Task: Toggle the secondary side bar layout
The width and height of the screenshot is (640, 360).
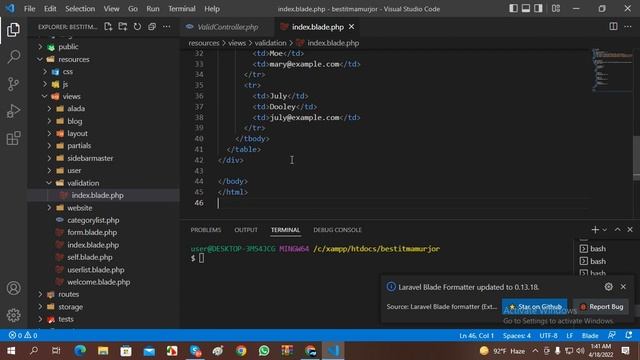Action: pos(538,8)
